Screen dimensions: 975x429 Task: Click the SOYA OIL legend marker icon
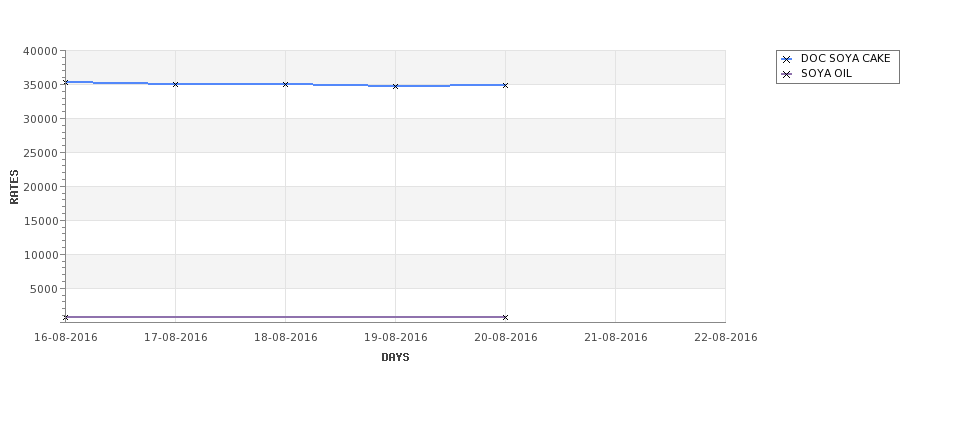point(786,74)
